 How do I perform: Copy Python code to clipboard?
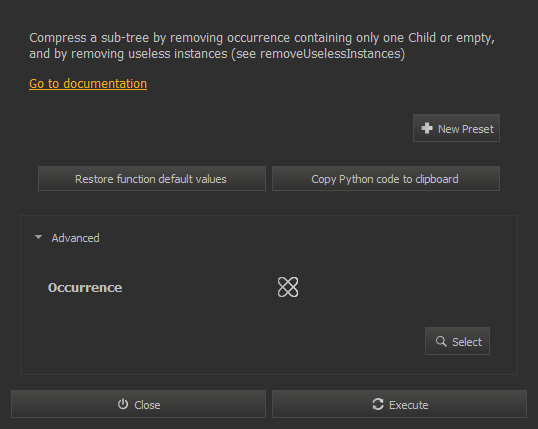pyautogui.click(x=386, y=178)
